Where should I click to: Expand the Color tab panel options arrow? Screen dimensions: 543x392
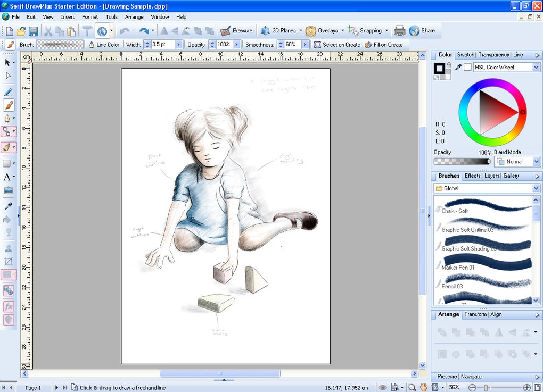(537, 55)
